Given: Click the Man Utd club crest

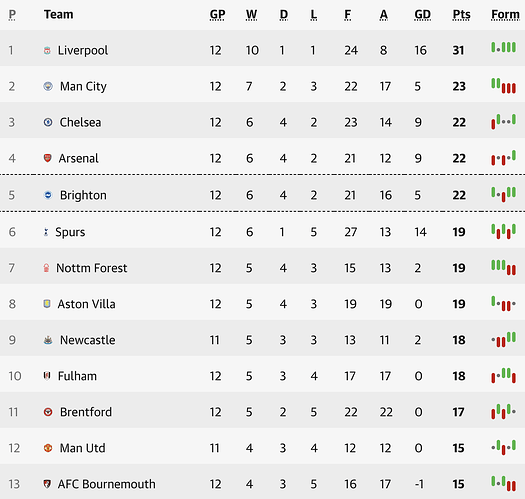Looking at the screenshot, I should click(48, 448).
